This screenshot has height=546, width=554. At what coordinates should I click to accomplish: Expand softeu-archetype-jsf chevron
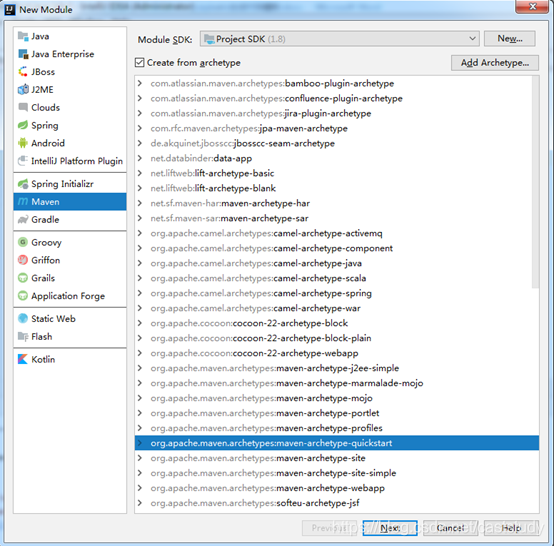pos(140,503)
